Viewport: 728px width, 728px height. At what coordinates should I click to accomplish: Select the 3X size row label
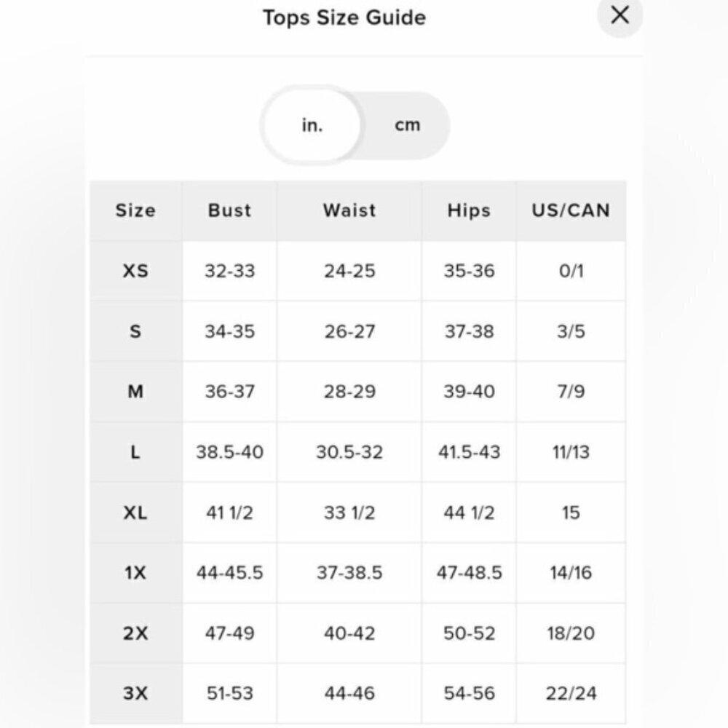[135, 694]
